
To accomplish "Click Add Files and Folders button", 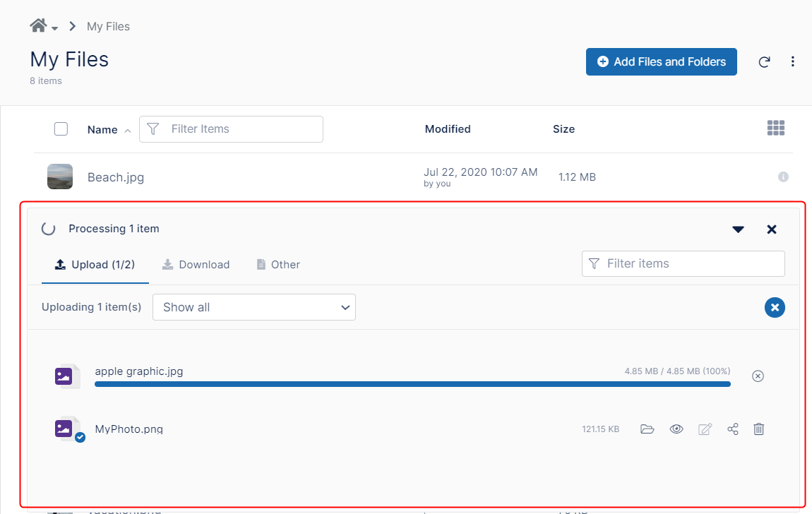I will (x=662, y=62).
